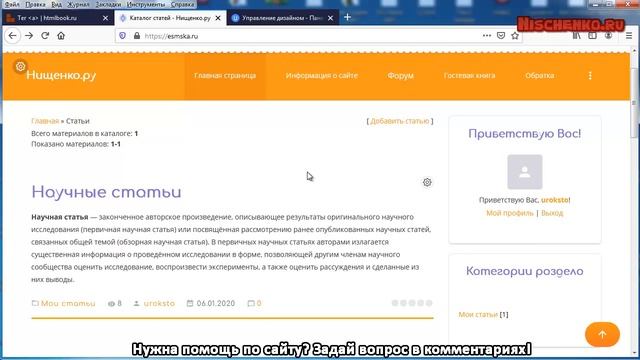Open Мой профиль link
The height and width of the screenshot is (360, 640).
510,213
